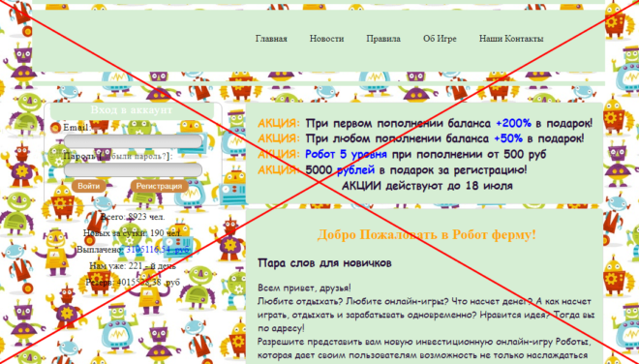Click the blue Робот 5 уровня text
639x364 pixels.
(346, 155)
